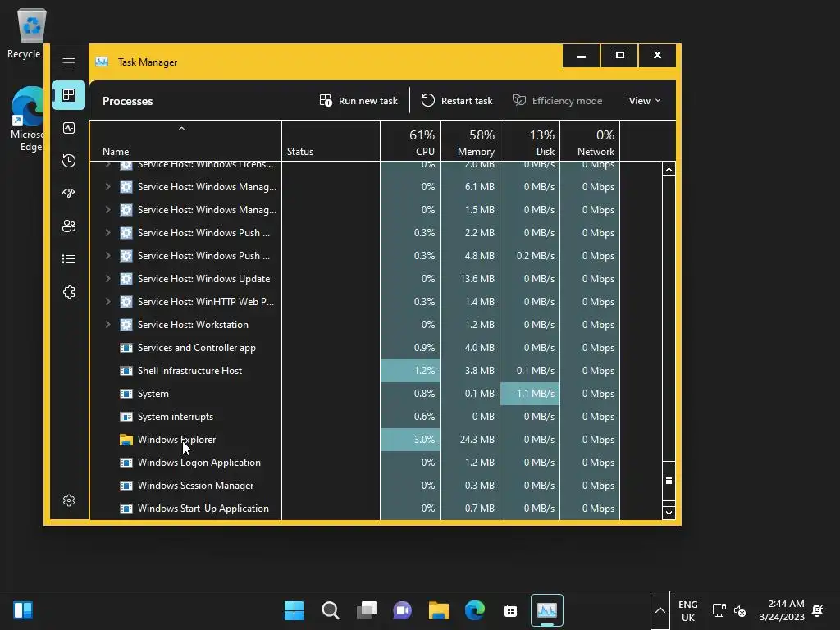Open the Performance page icon
This screenshot has width=840, height=630.
[69, 128]
